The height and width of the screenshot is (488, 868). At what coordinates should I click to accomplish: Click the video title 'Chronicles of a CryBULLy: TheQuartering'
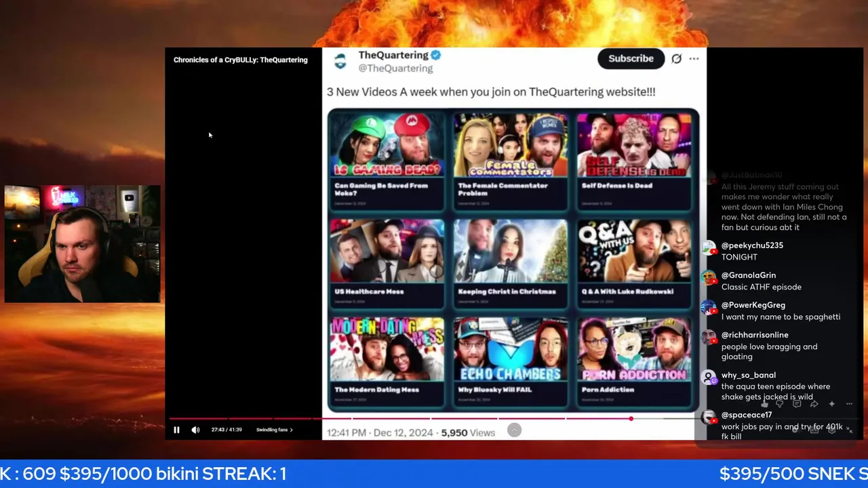pyautogui.click(x=241, y=60)
